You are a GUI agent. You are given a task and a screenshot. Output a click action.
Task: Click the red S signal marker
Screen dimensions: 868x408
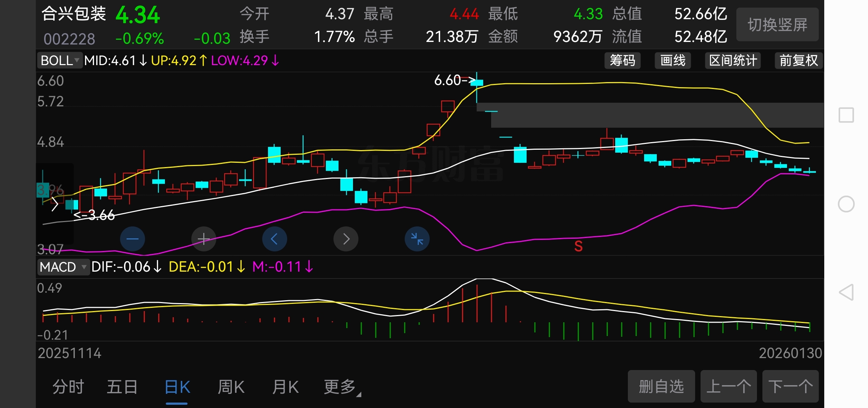[x=578, y=246]
